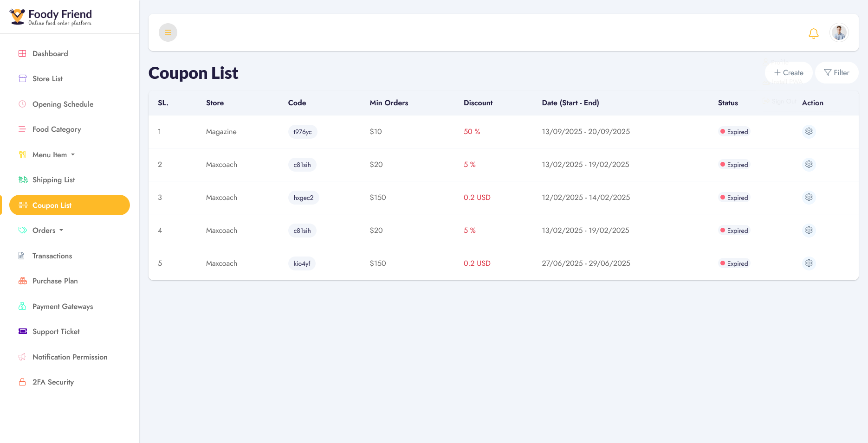Click the Opening Schedule clock icon
The width and height of the screenshot is (868, 443).
(x=22, y=104)
